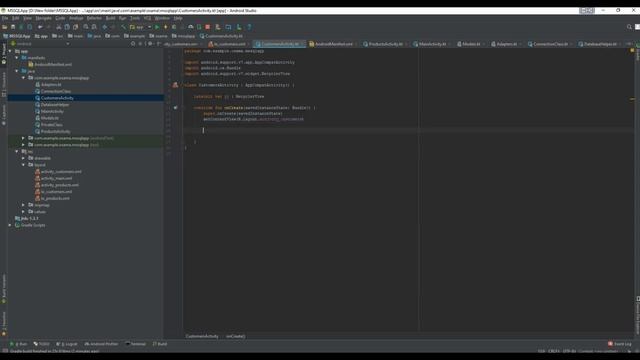Click the red Stop toolbar icon

[208, 27]
